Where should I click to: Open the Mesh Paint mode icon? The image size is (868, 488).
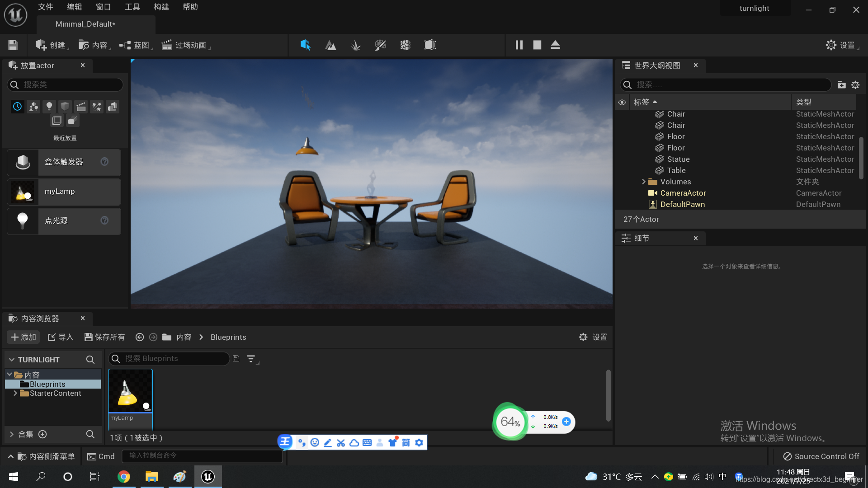pos(380,45)
